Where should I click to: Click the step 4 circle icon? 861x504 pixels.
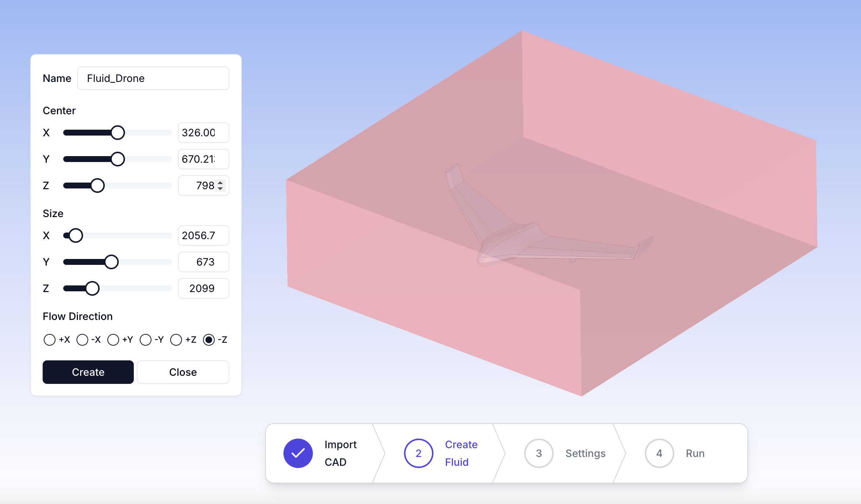point(660,453)
